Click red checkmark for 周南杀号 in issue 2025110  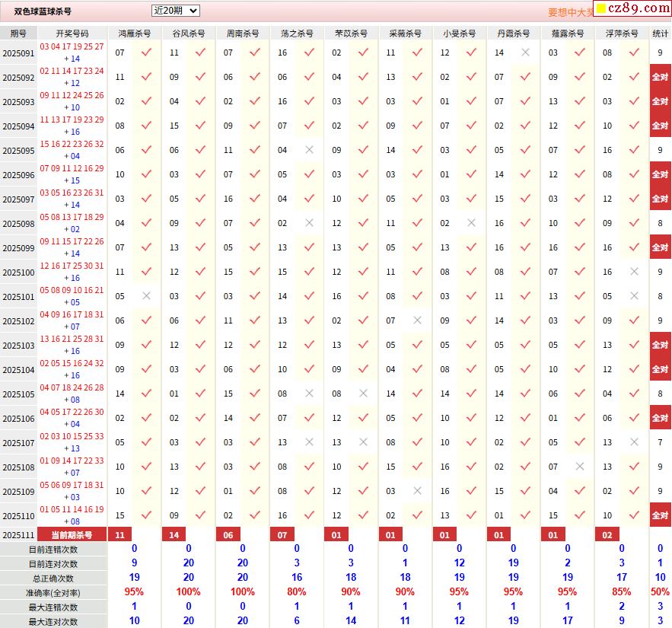[x=254, y=515]
